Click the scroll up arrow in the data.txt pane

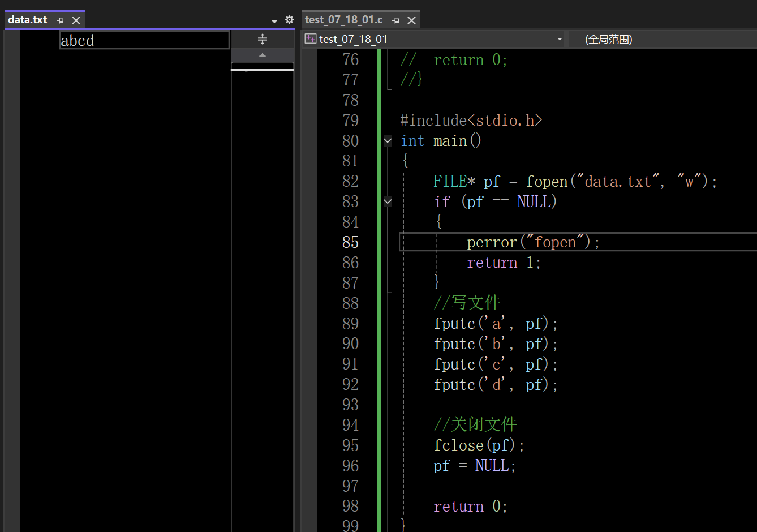263,55
